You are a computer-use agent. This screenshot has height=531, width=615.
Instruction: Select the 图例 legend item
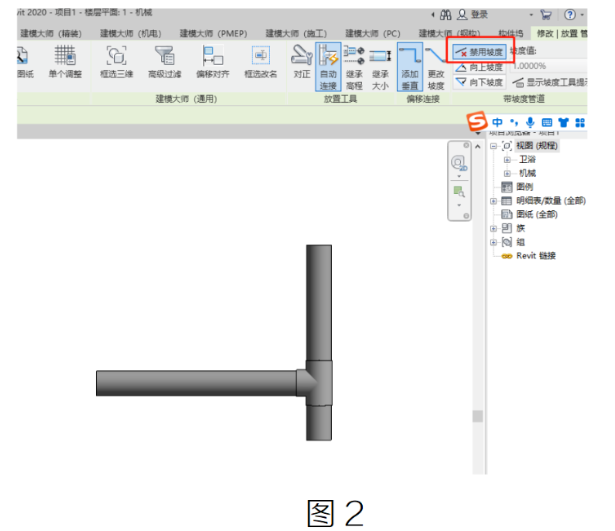click(x=524, y=187)
